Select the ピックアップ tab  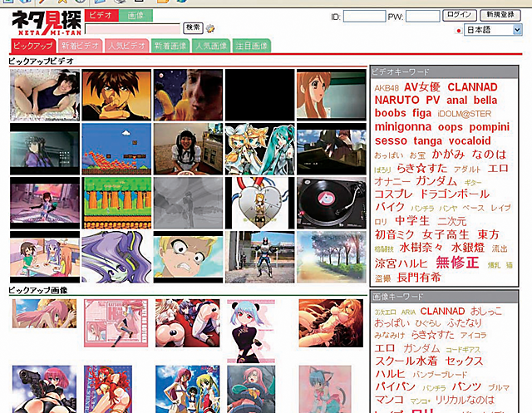point(33,46)
